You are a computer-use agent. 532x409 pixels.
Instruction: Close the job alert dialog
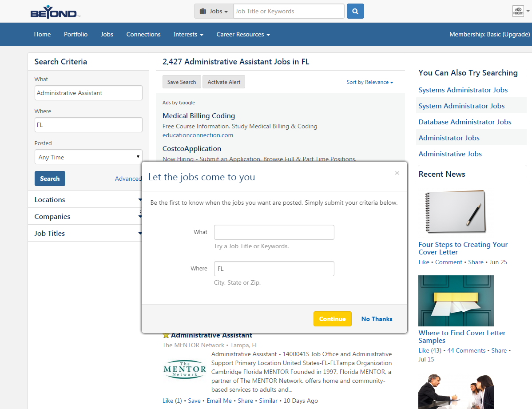click(397, 173)
